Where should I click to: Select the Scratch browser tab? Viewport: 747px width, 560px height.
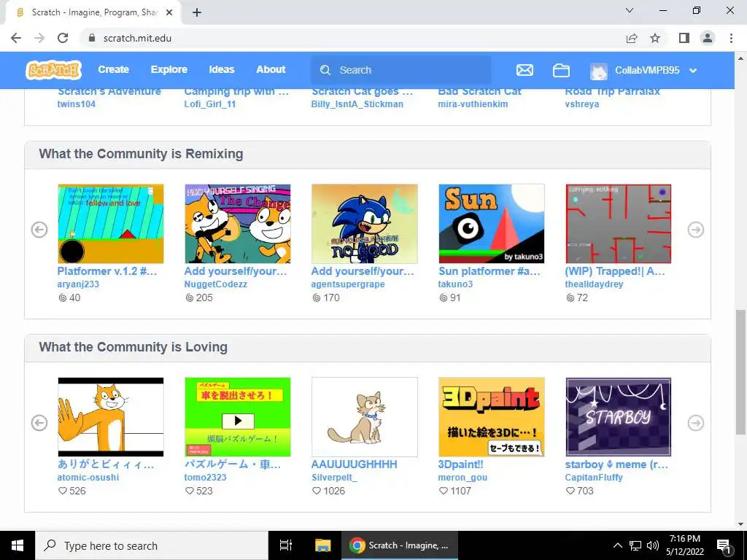[93, 12]
